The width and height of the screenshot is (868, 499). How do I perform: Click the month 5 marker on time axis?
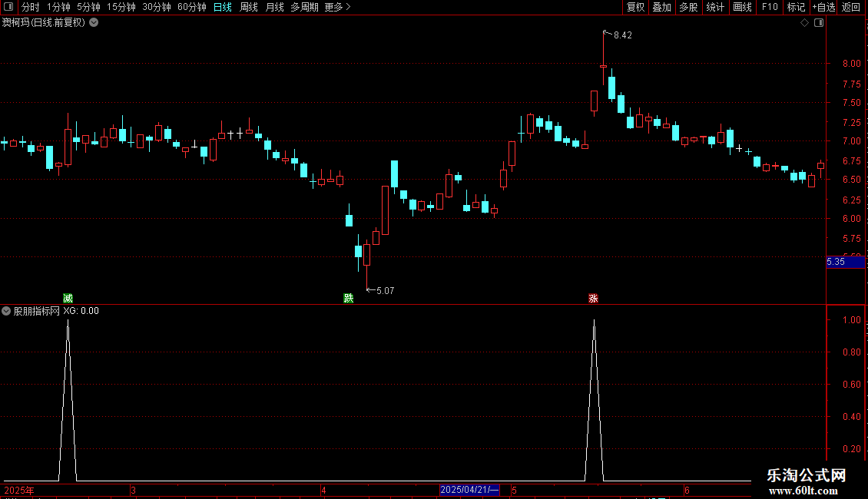pos(514,490)
